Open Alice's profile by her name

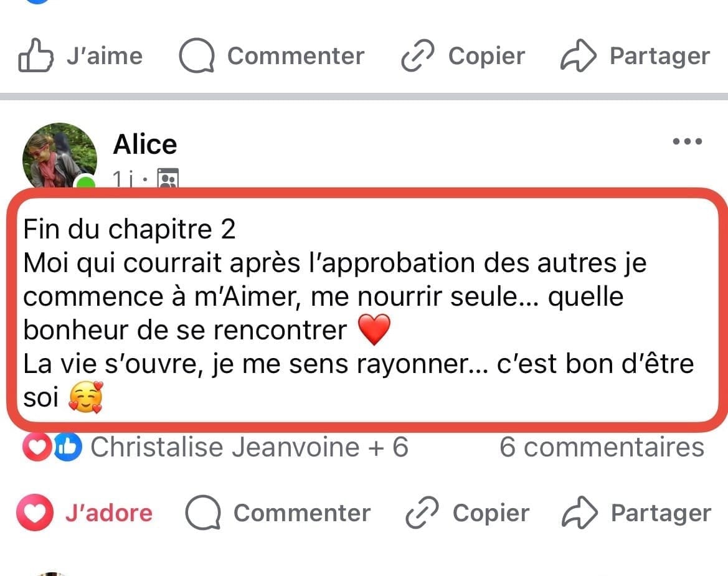(145, 144)
